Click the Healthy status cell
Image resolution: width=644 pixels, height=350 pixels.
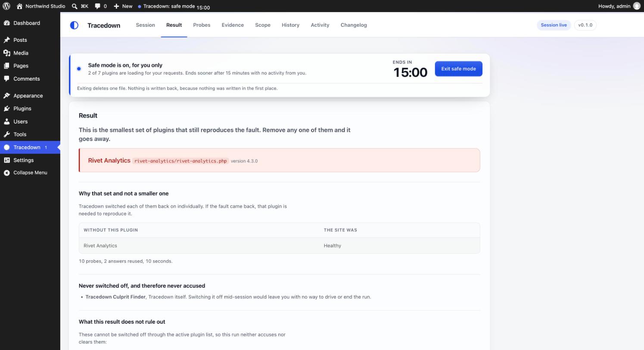tap(333, 246)
